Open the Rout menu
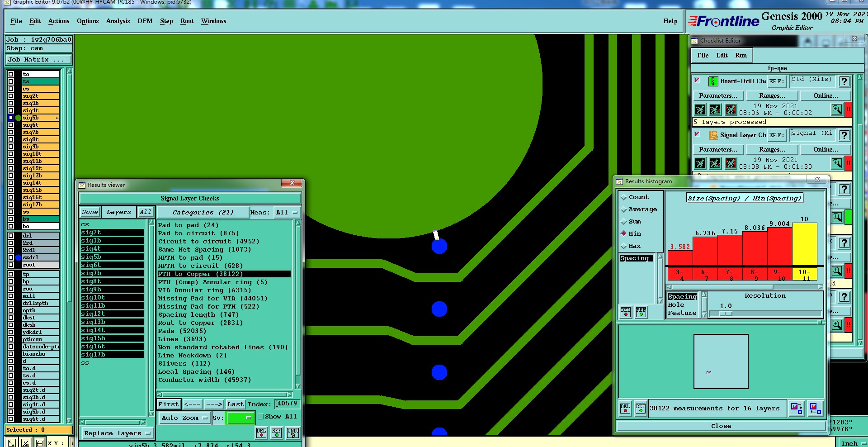 click(x=187, y=21)
